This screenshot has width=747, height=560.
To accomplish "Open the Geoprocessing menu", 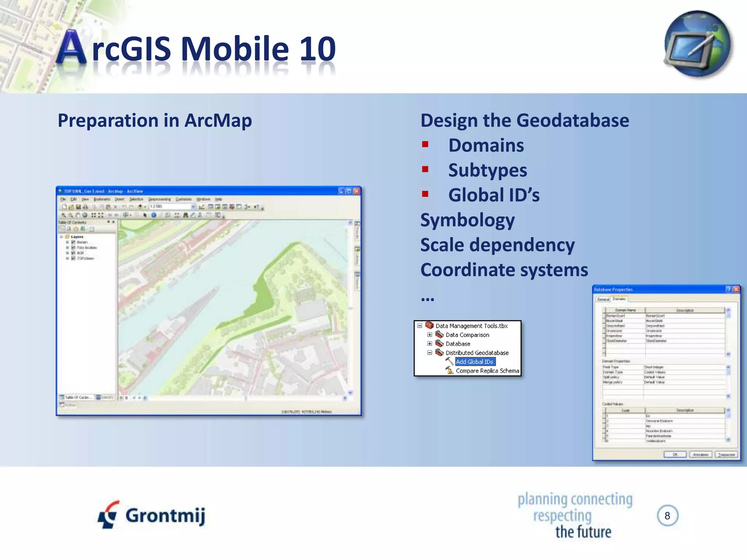I will pos(159,199).
